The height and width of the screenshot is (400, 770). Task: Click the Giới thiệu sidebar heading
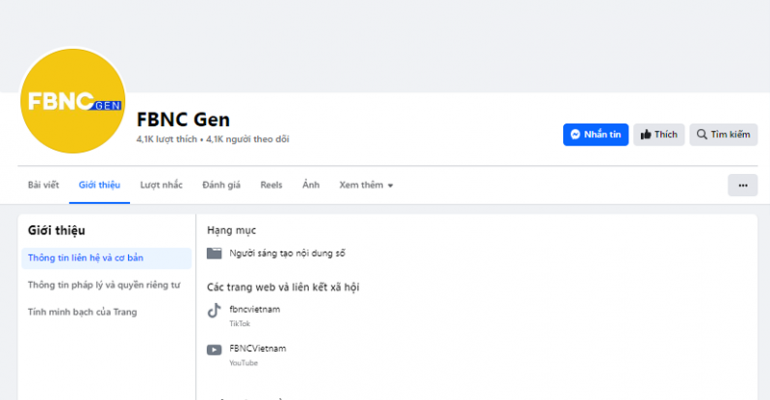(56, 230)
